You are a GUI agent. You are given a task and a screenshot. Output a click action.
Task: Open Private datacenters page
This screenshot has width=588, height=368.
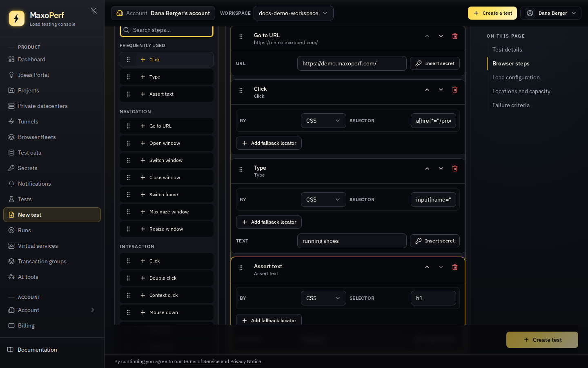point(52,106)
